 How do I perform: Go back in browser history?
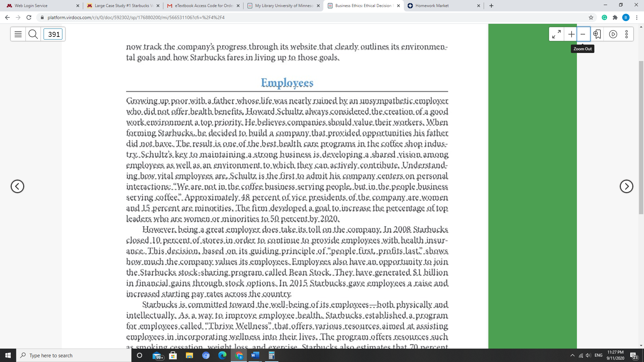tap(7, 17)
